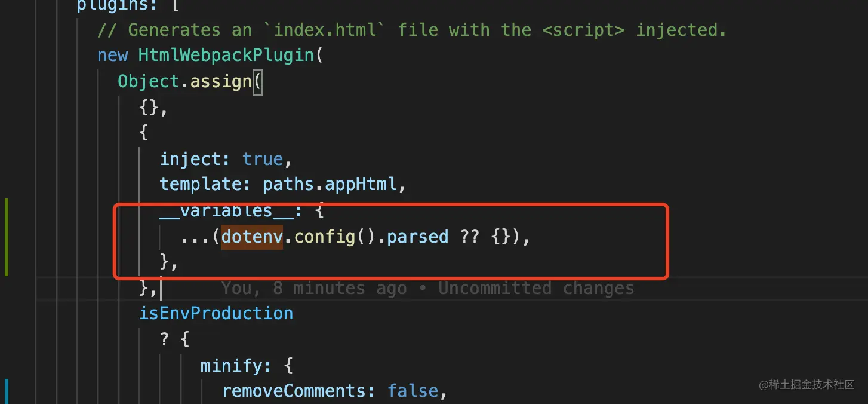Click the highlighted dotenv word

pos(251,237)
